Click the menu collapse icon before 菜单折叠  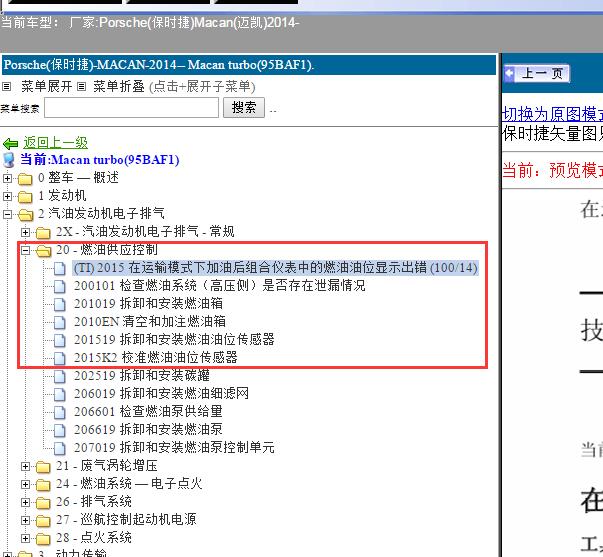click(81, 87)
